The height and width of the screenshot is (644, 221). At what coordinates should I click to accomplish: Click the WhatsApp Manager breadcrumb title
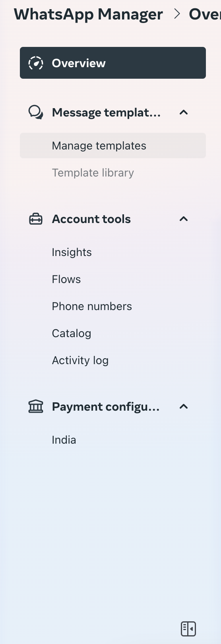click(x=88, y=15)
